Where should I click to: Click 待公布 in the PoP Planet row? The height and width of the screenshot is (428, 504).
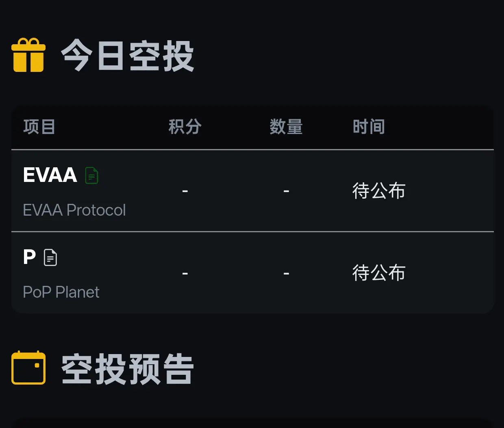pyautogui.click(x=379, y=273)
